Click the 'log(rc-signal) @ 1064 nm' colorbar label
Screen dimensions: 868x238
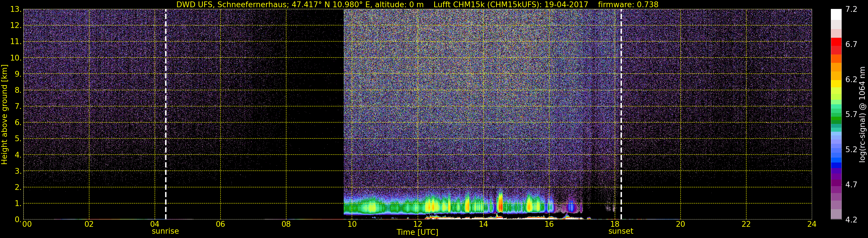click(862, 115)
